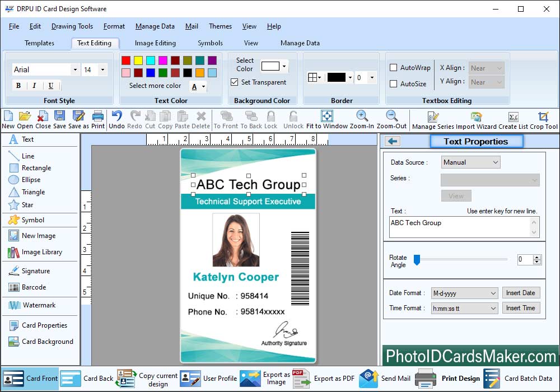Click the Fit to Window icon

click(327, 116)
